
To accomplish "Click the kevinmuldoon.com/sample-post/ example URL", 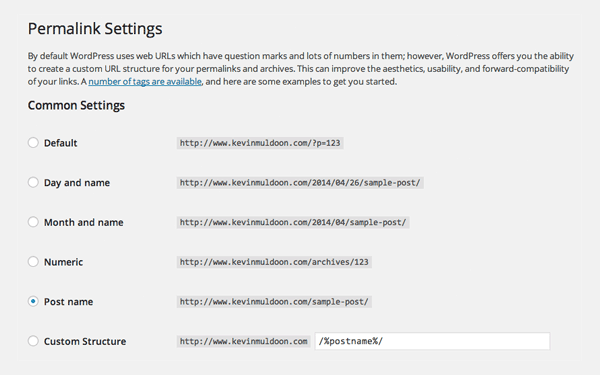I will point(274,302).
